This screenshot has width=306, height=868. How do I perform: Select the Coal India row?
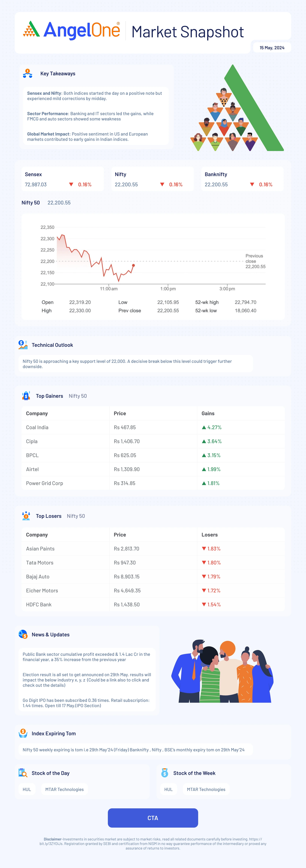pos(153,427)
